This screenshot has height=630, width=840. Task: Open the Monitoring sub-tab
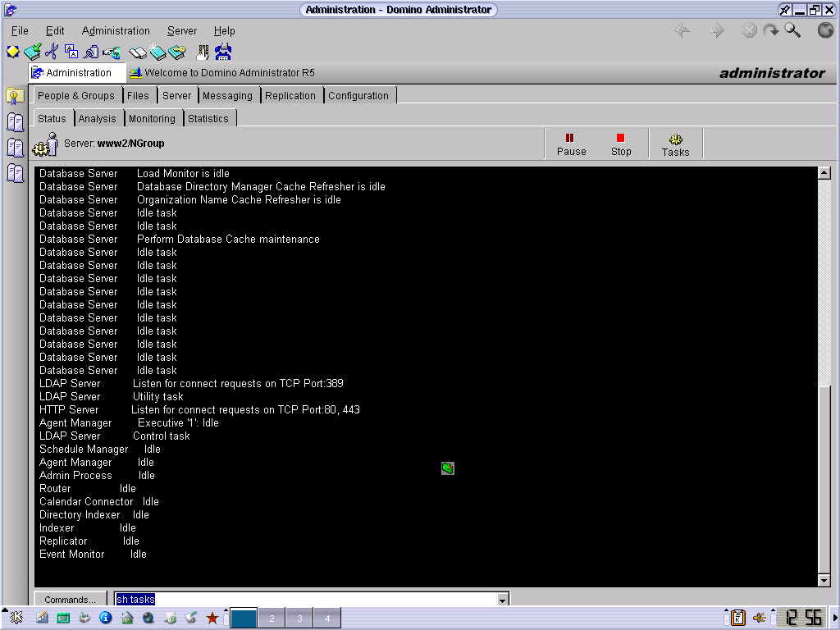pos(152,119)
